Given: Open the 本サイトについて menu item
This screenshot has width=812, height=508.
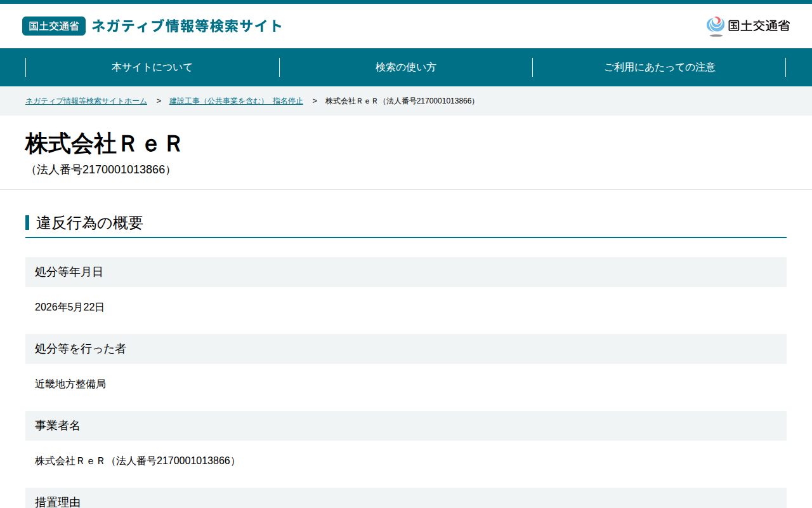Looking at the screenshot, I should (x=152, y=67).
